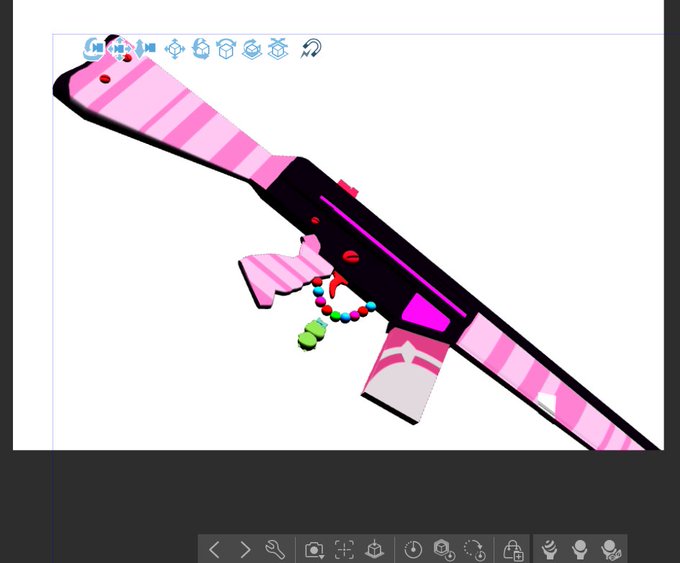Register material with lock-plus bag icon
Screen dimensions: 680x563
(513, 550)
